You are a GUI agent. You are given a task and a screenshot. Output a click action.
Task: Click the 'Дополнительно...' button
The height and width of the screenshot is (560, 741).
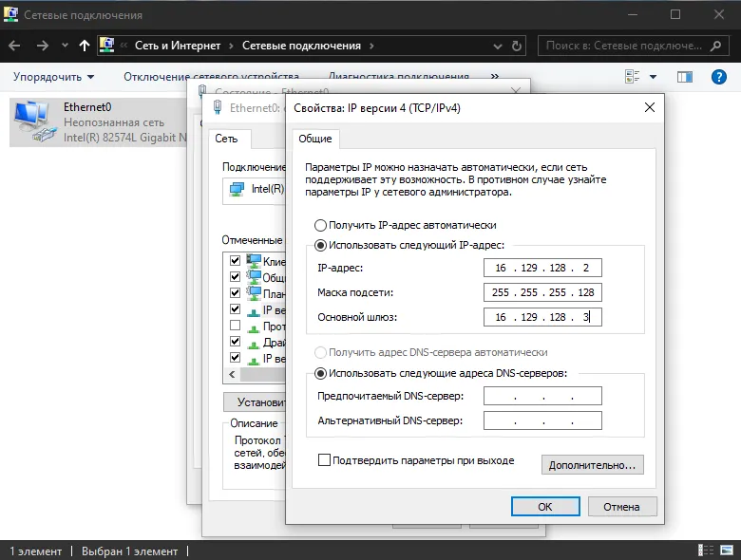(592, 465)
